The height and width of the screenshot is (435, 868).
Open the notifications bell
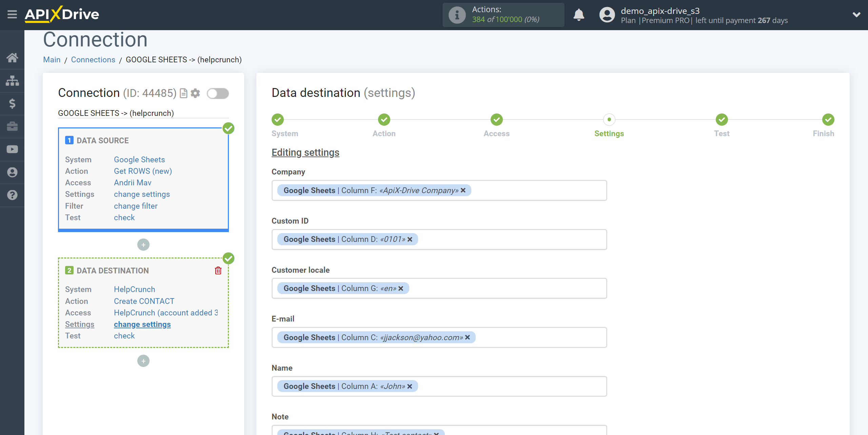pyautogui.click(x=579, y=15)
